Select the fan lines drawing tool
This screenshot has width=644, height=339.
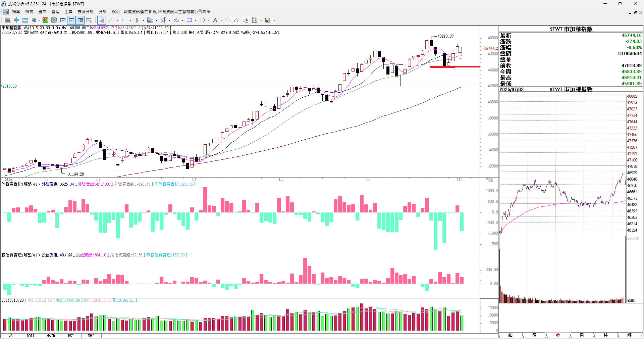point(150,20)
